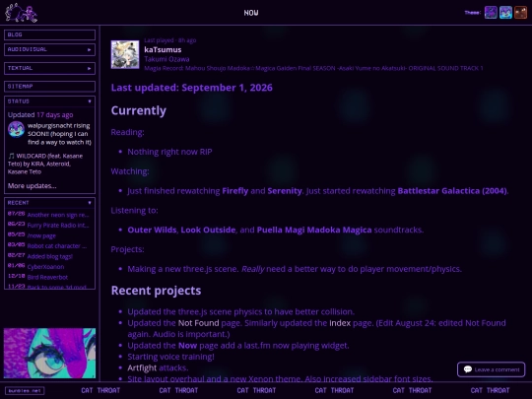Click the 'Last played · 8h ago' label

[x=170, y=40]
